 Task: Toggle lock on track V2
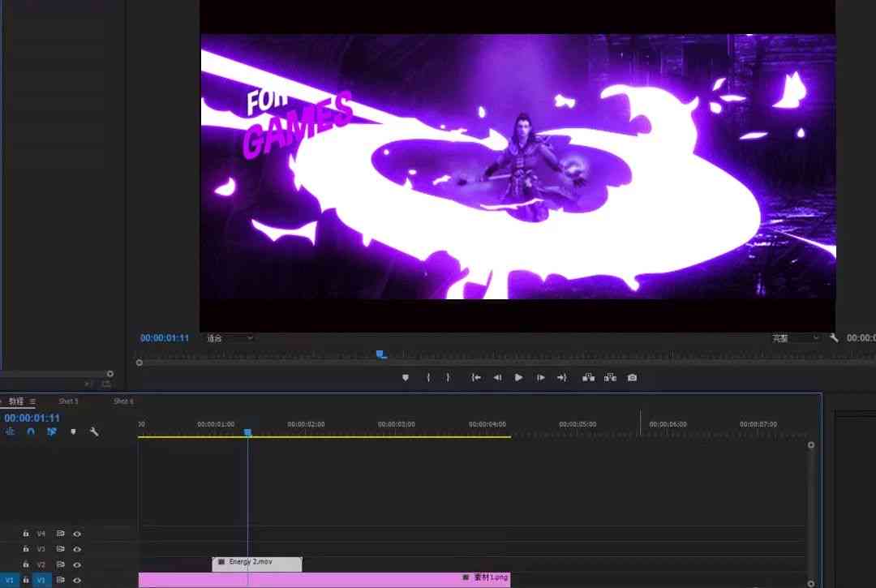tap(25, 564)
